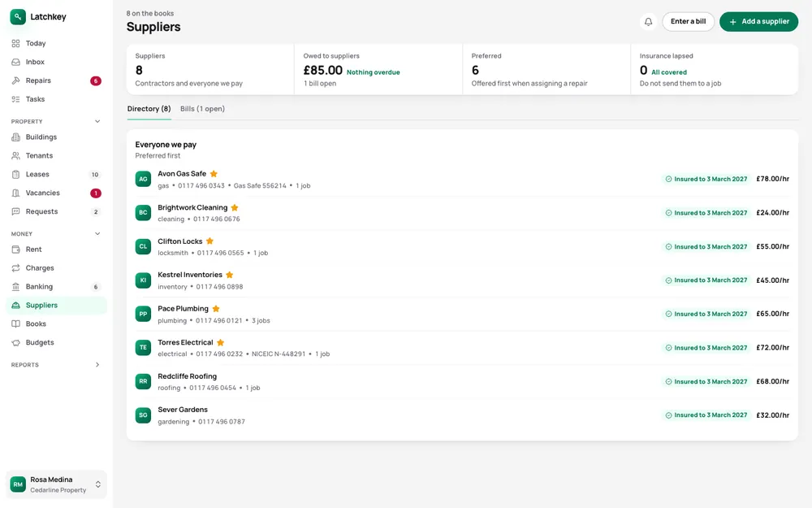Open Vacancies in the sidebar

[56, 193]
